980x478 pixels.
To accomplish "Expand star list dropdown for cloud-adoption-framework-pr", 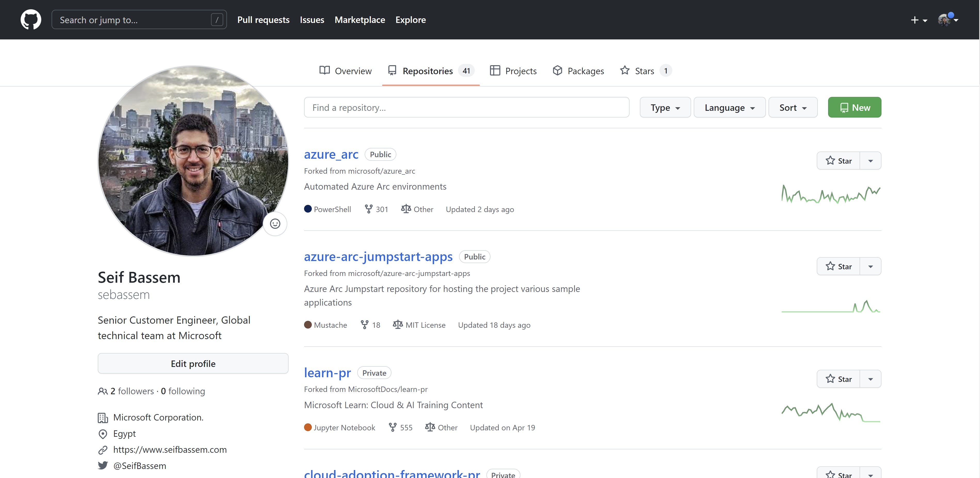I will click(870, 473).
